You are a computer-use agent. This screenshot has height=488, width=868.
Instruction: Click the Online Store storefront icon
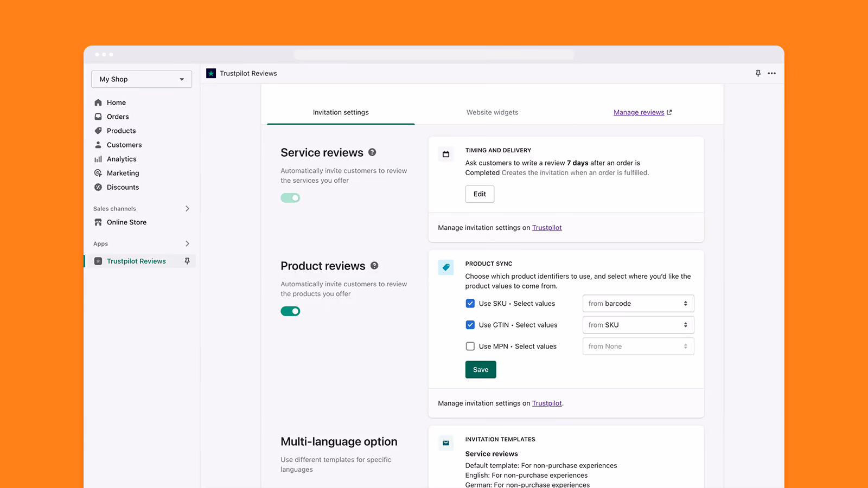click(98, 222)
